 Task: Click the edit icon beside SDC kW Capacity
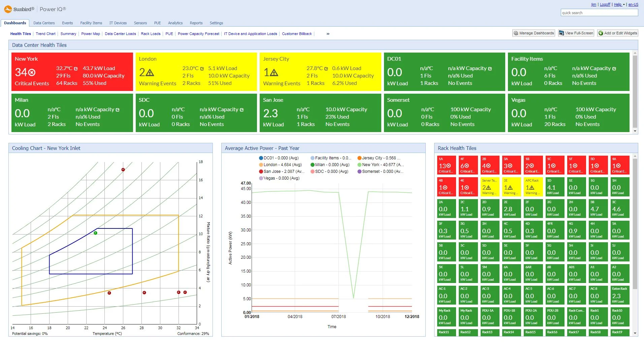click(x=241, y=109)
